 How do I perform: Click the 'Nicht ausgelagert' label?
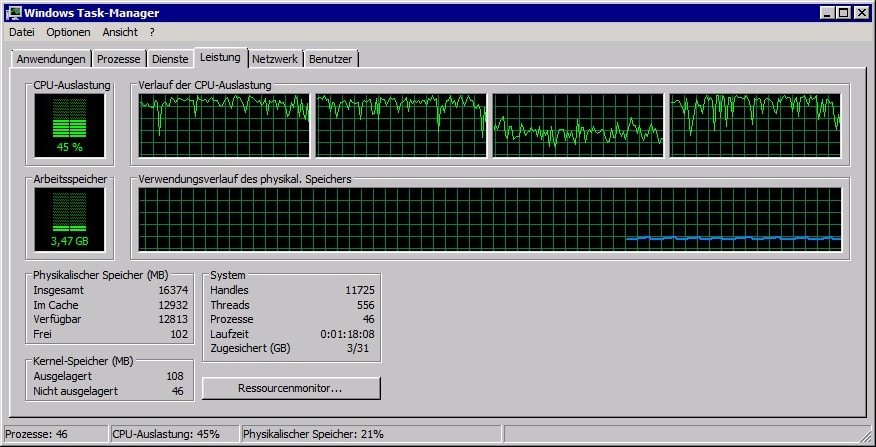click(75, 391)
